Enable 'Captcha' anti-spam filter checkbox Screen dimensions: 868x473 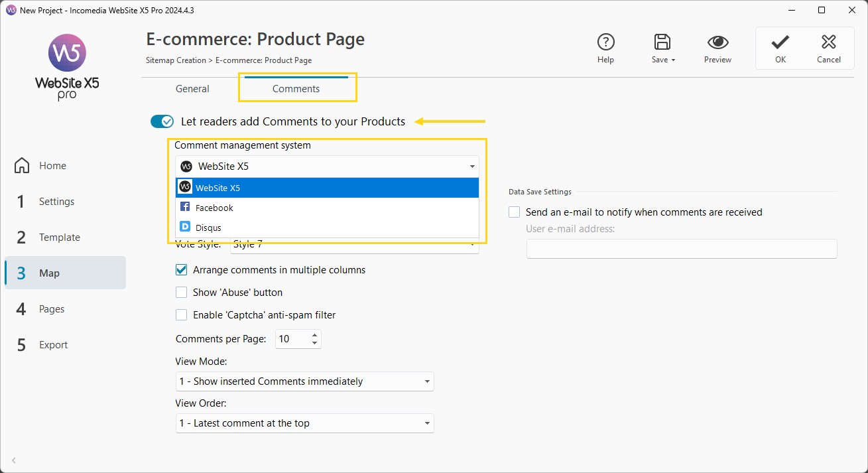point(181,315)
